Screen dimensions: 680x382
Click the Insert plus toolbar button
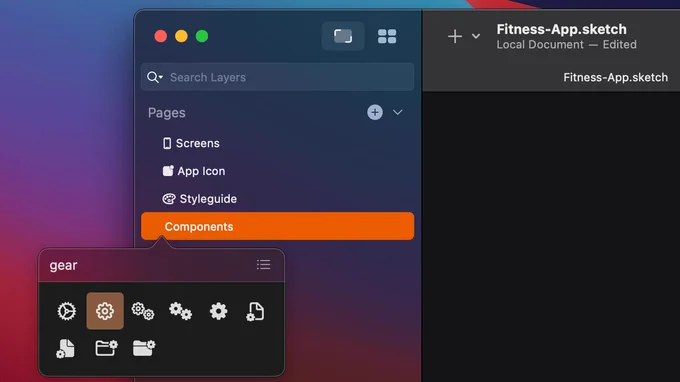coord(455,36)
